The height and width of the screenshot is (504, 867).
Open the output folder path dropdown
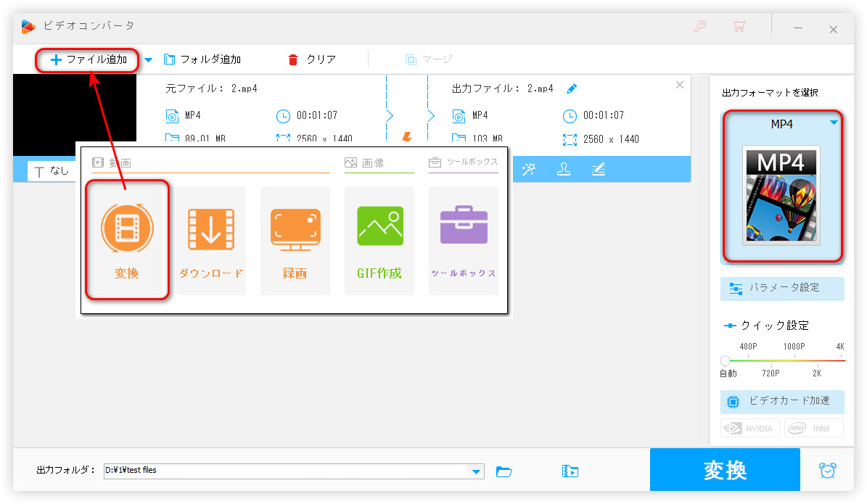pyautogui.click(x=476, y=471)
